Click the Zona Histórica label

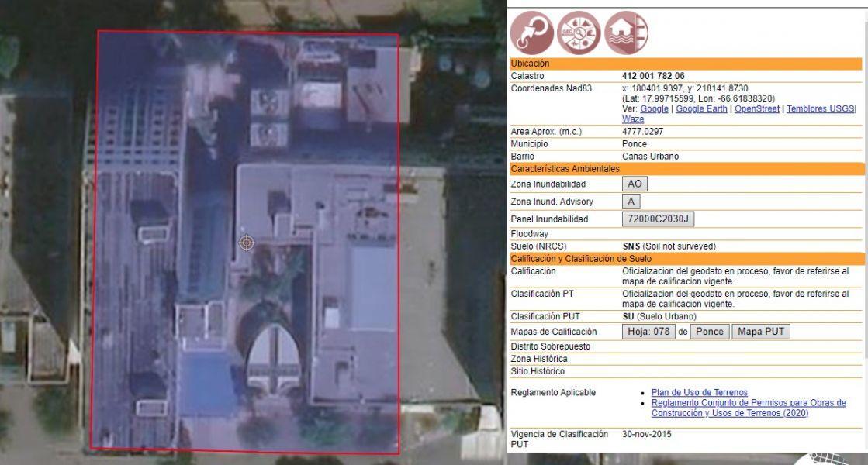[538, 359]
